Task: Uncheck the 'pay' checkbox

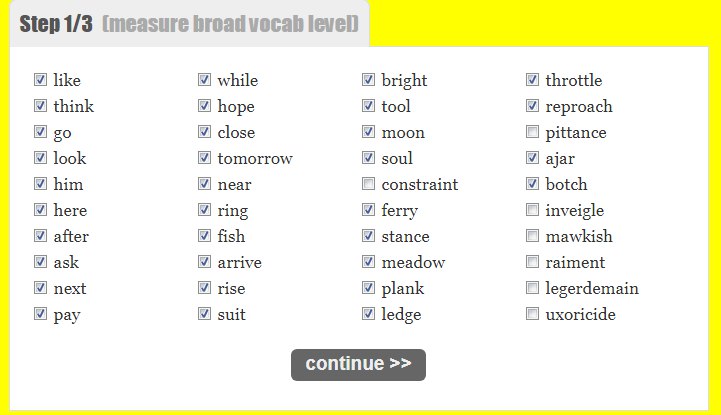Action: (41, 314)
